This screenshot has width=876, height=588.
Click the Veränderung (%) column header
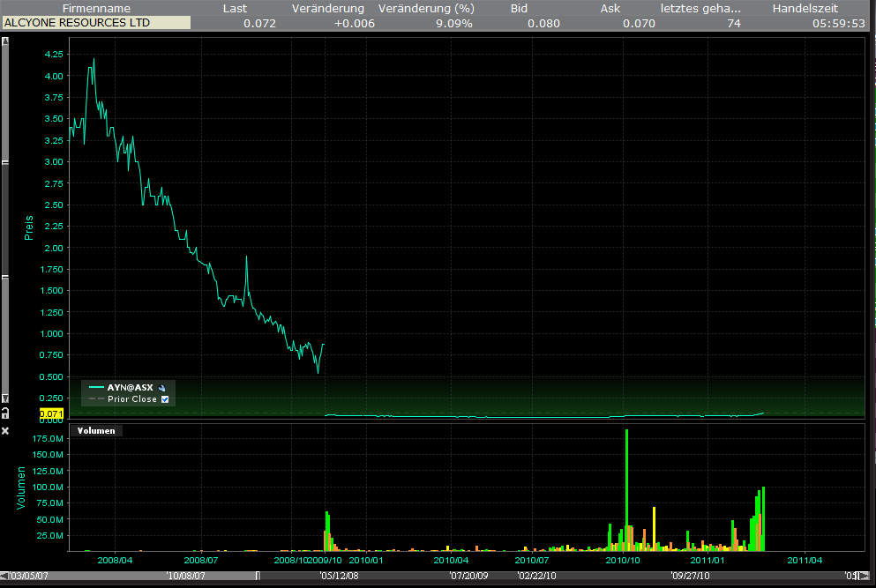point(426,8)
